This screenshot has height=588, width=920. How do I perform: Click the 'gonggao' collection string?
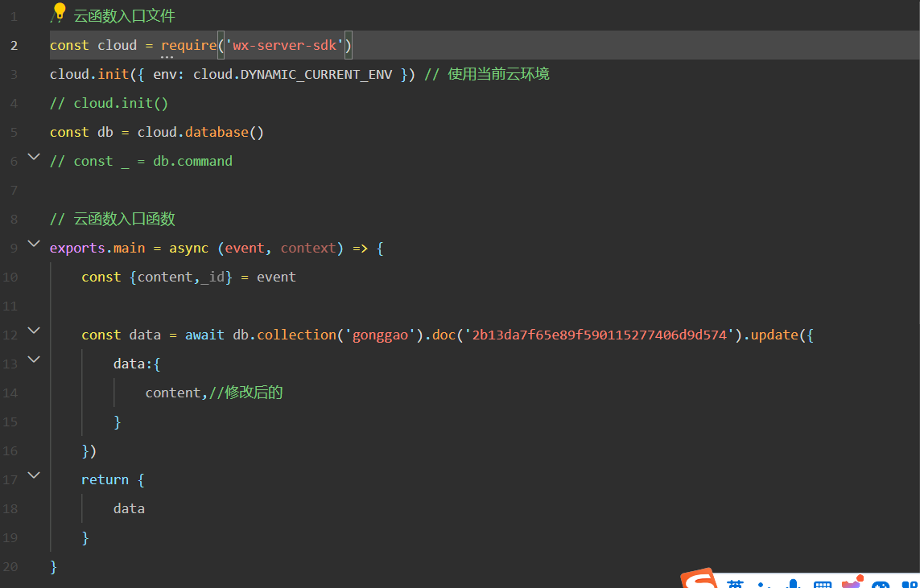pos(380,335)
